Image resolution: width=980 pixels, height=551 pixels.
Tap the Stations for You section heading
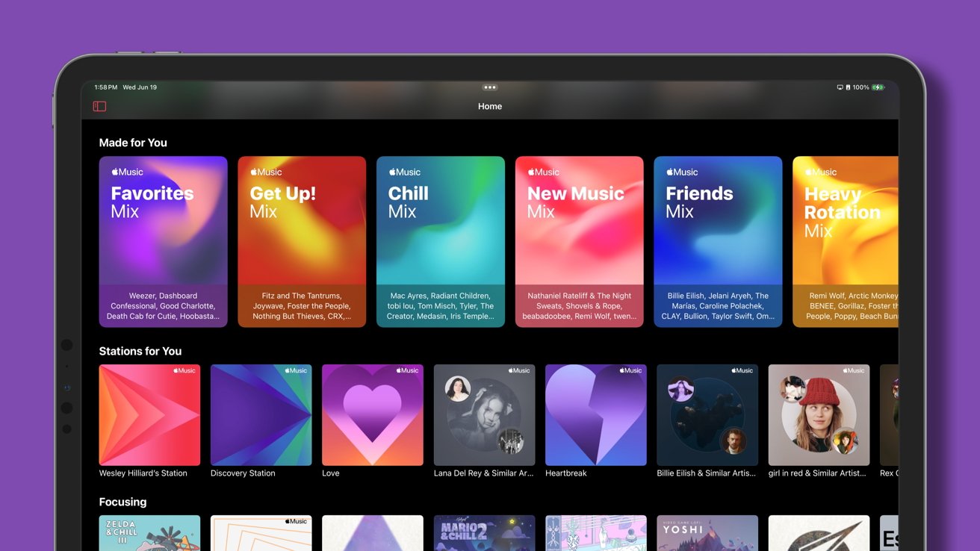tap(140, 351)
